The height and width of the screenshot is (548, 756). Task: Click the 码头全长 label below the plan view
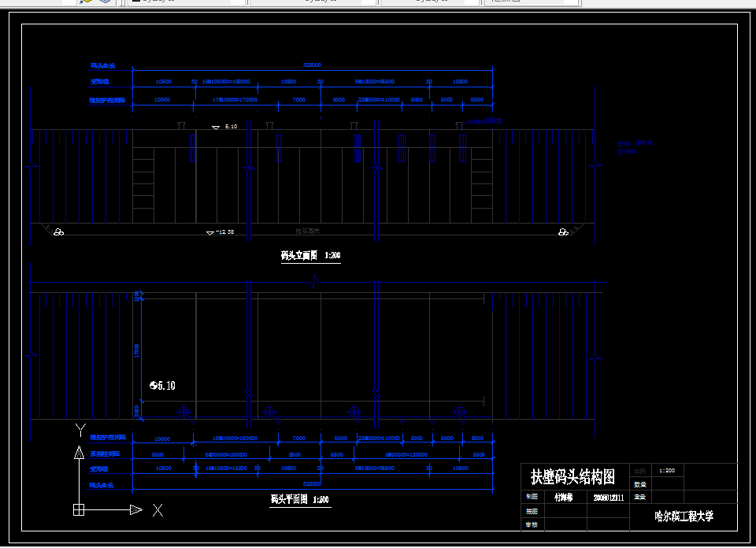[102, 485]
